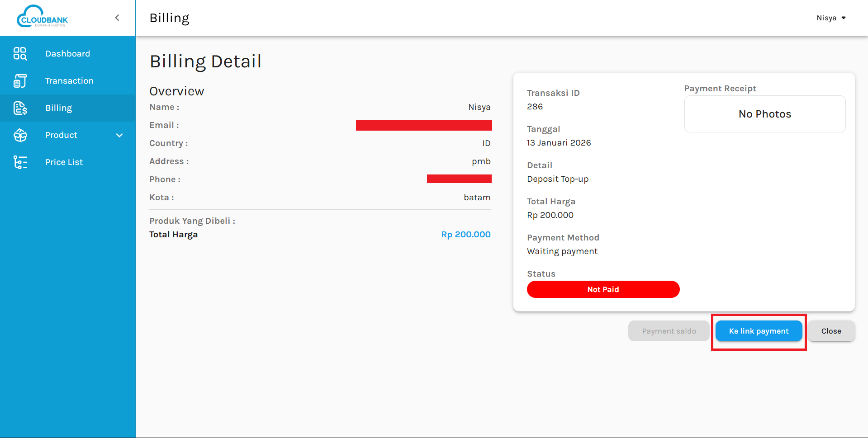Viewport: 868px width, 438px height.
Task: Click the Payment saldo button
Action: tap(669, 331)
